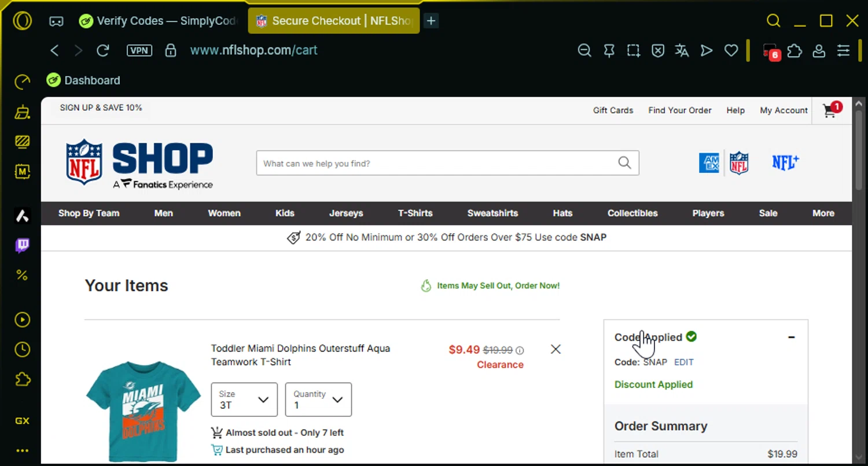
Task: Open Extensions cube in sidebar
Action: (x=22, y=379)
